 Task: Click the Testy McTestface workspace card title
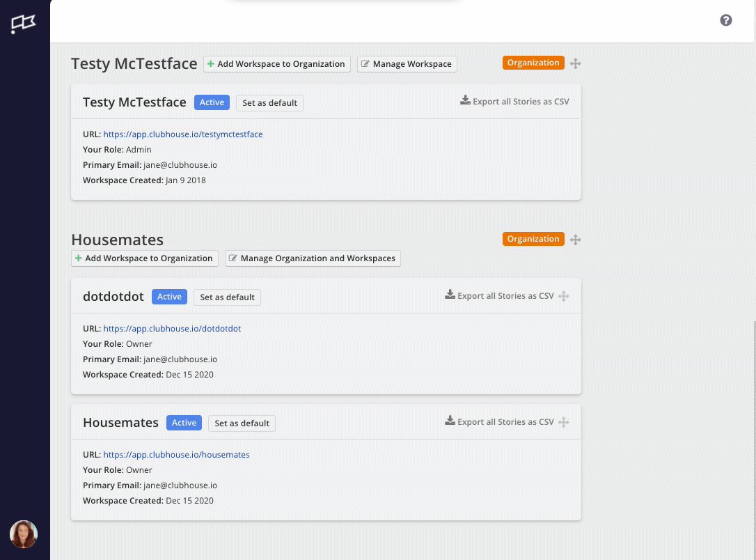click(134, 102)
